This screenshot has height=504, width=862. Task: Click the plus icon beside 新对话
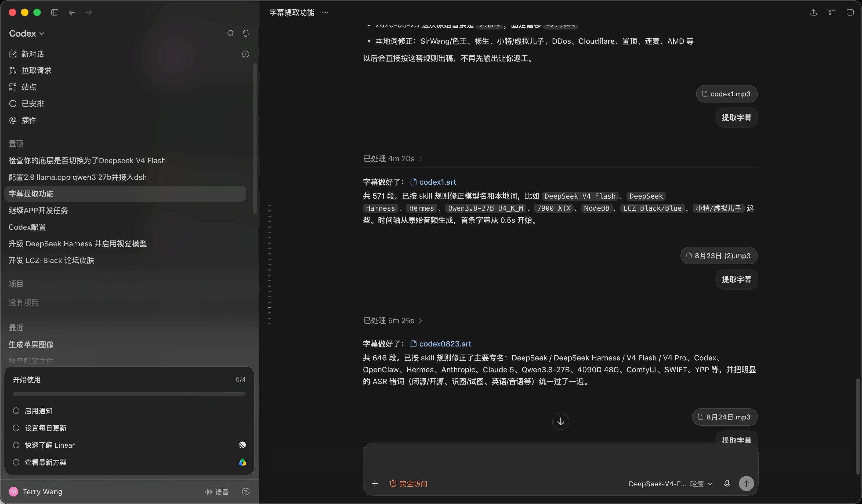point(246,54)
